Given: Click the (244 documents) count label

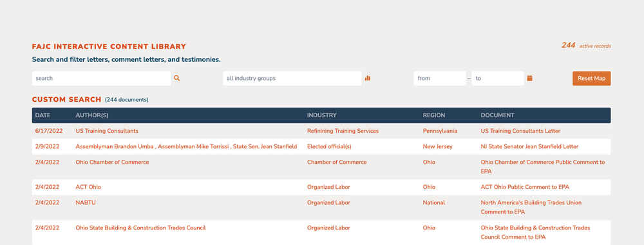Looking at the screenshot, I should 126,100.
